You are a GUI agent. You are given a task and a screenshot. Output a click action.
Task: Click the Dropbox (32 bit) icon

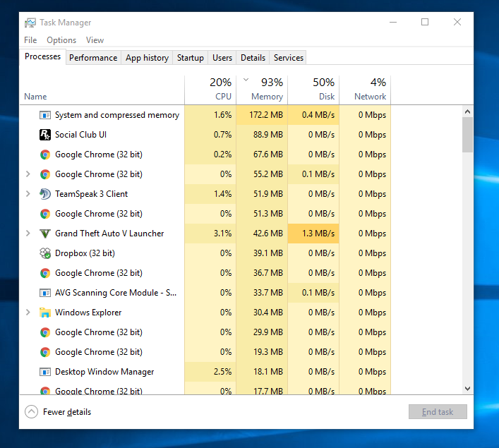point(45,253)
